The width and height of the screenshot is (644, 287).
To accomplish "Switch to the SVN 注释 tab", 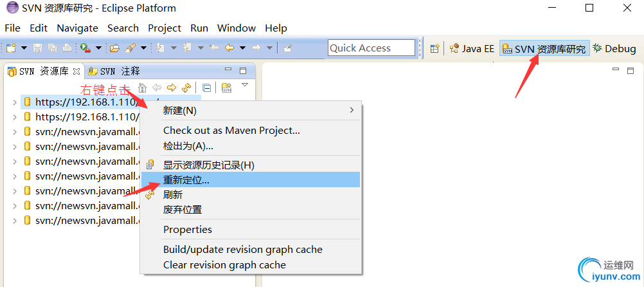I will pos(114,71).
